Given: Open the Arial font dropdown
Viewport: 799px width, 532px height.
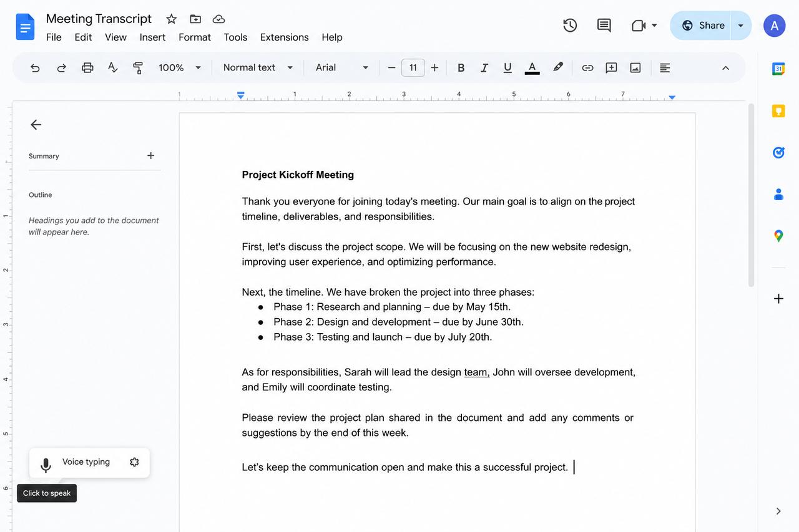Looking at the screenshot, I should click(342, 67).
